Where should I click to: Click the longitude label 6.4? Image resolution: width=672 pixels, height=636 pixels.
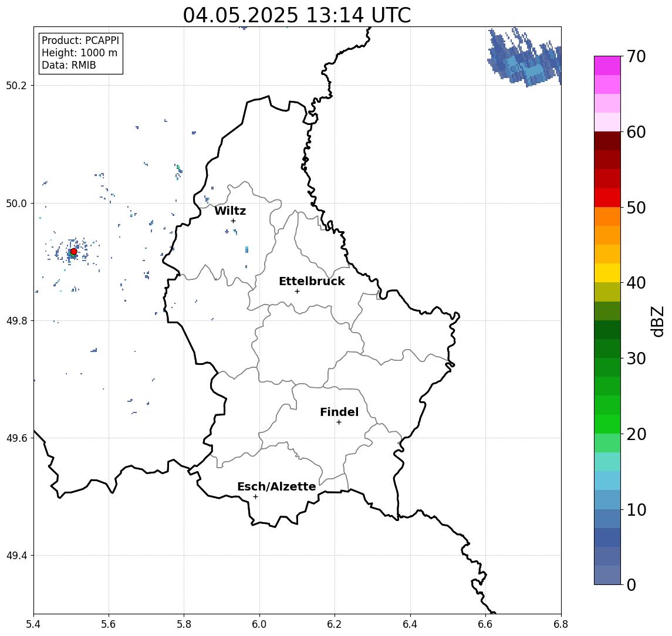[x=410, y=624]
